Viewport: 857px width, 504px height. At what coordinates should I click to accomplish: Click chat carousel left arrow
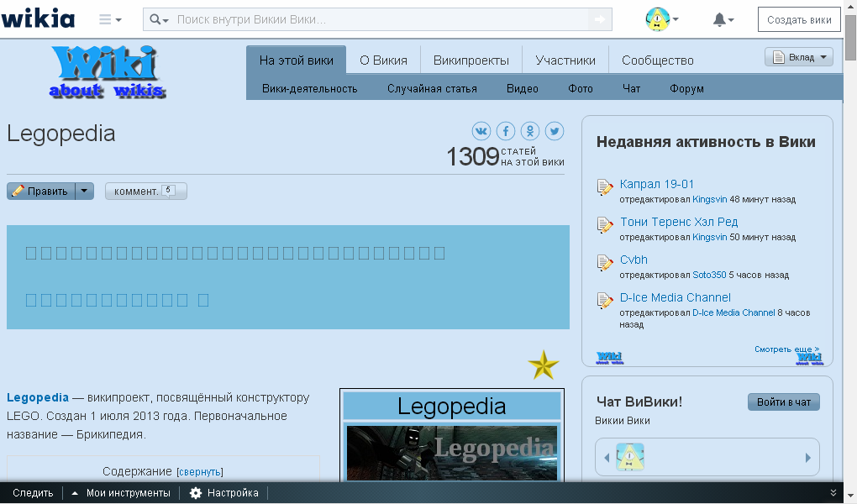click(606, 458)
